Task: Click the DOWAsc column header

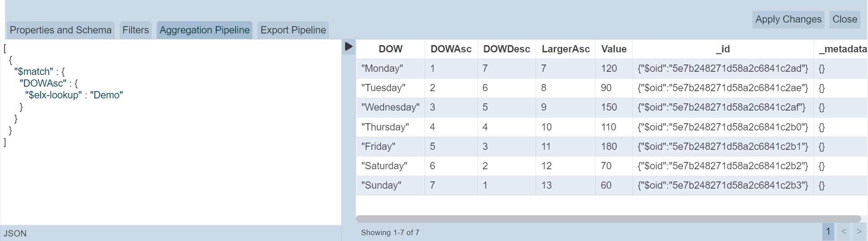Action: 451,49
